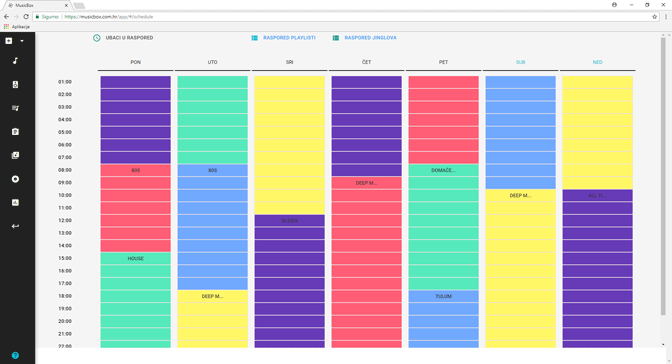Select the PON day column header
The image size is (672, 364).
pyautogui.click(x=135, y=62)
